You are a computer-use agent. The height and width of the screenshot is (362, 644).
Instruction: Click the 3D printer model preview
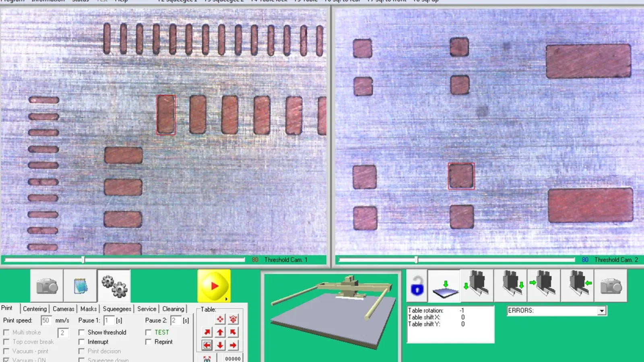[331, 318]
